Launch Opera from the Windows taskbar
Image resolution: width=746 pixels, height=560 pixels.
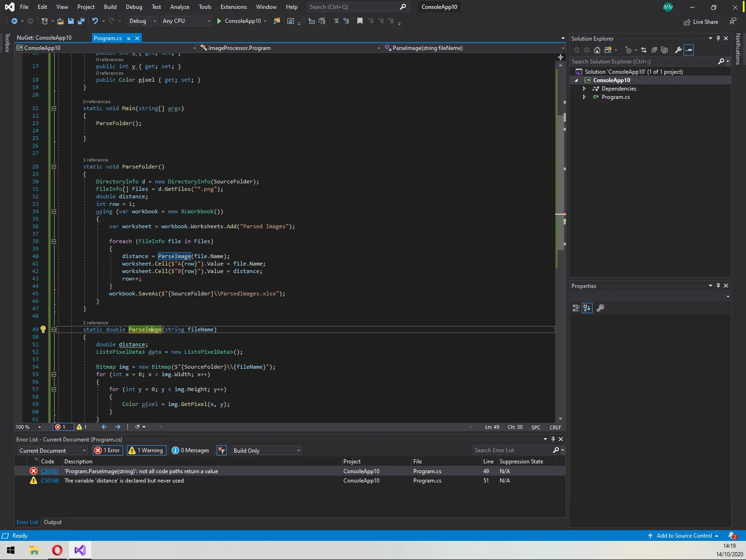57,550
